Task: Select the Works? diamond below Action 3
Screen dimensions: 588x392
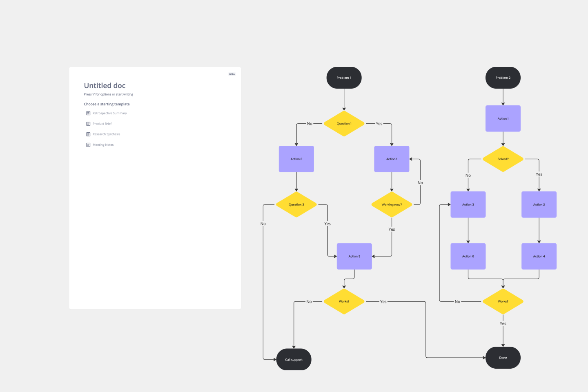Action: (x=344, y=301)
